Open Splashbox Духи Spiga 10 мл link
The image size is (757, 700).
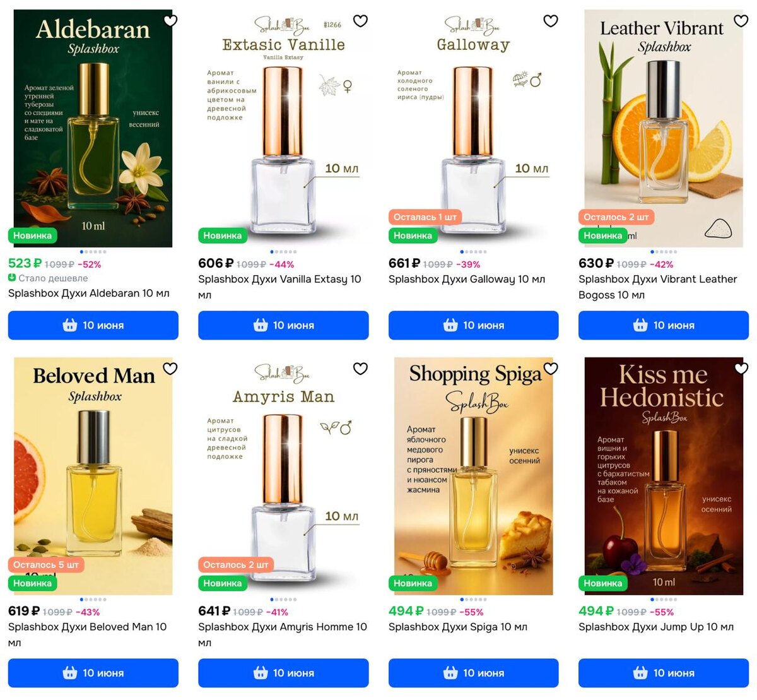[458, 627]
